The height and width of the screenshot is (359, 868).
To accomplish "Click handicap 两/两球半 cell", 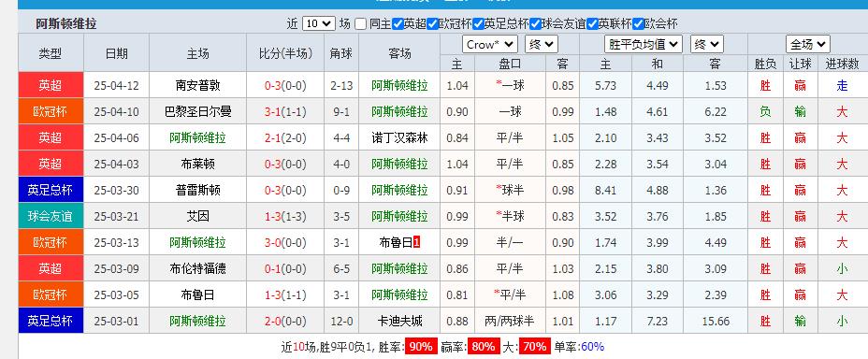I will 510,321.
